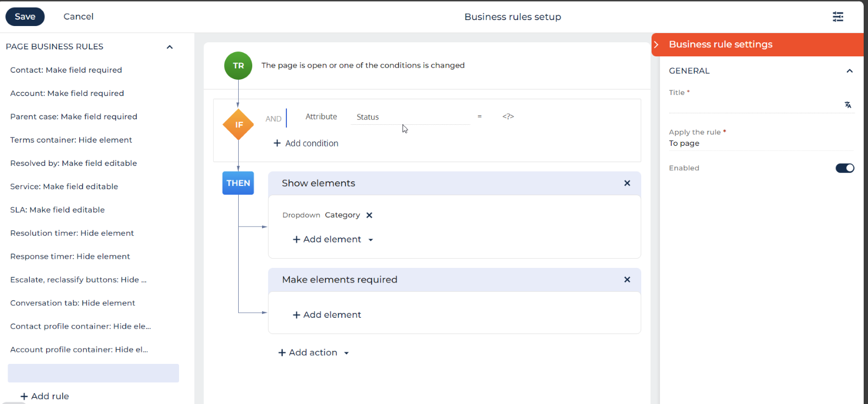The width and height of the screenshot is (868, 404).
Task: Remove the Show elements action
Action: tap(627, 183)
